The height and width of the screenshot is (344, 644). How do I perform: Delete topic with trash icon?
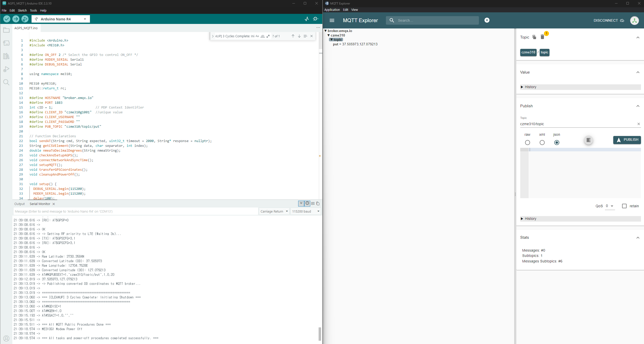(x=542, y=37)
